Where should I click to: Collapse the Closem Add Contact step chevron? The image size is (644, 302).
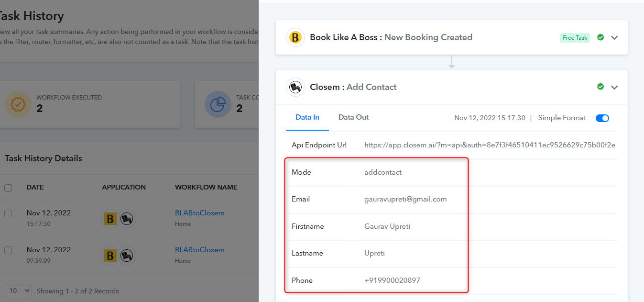pyautogui.click(x=615, y=87)
